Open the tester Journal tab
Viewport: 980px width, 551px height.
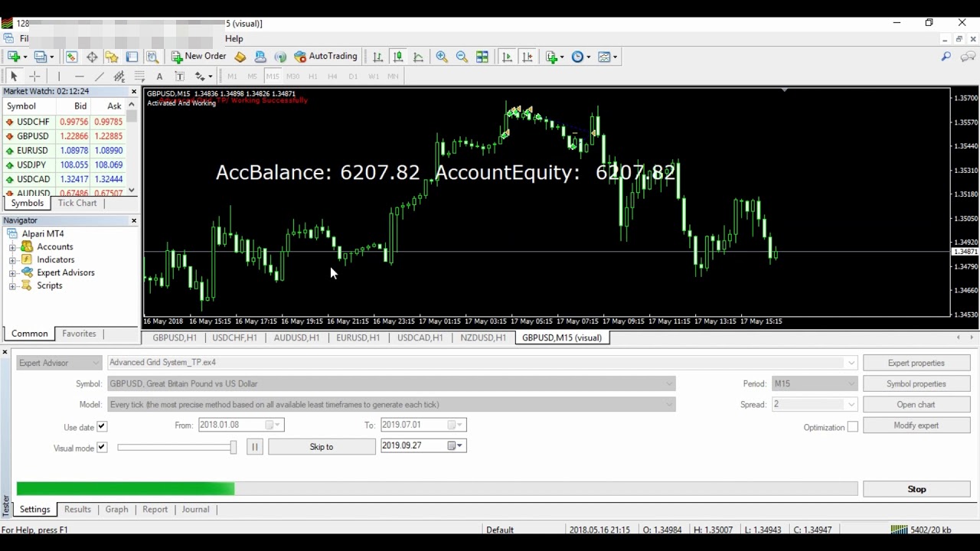195,509
